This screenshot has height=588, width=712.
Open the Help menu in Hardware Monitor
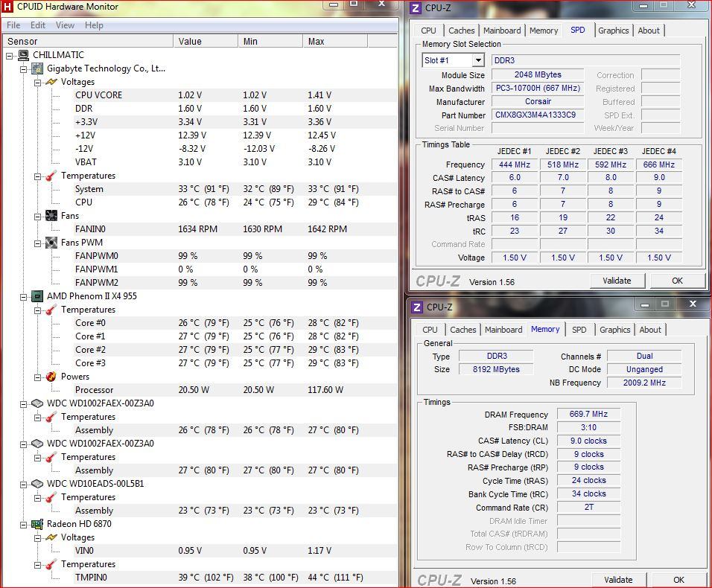pyautogui.click(x=94, y=25)
